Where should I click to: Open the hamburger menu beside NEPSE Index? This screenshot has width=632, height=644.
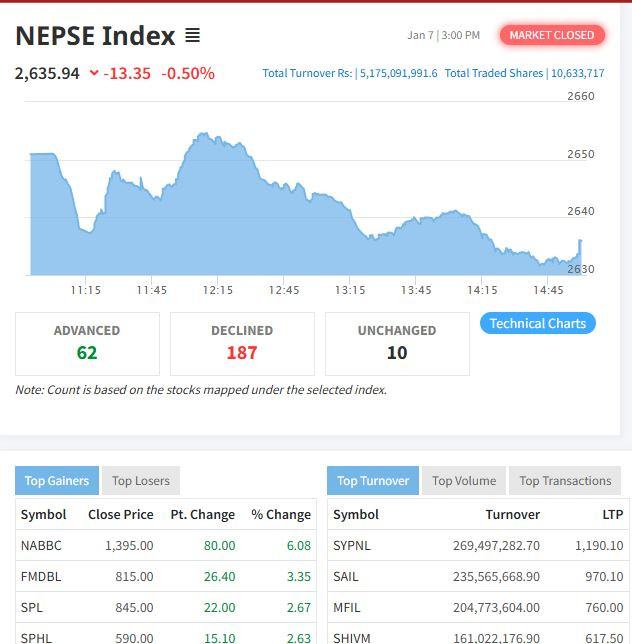(193, 36)
